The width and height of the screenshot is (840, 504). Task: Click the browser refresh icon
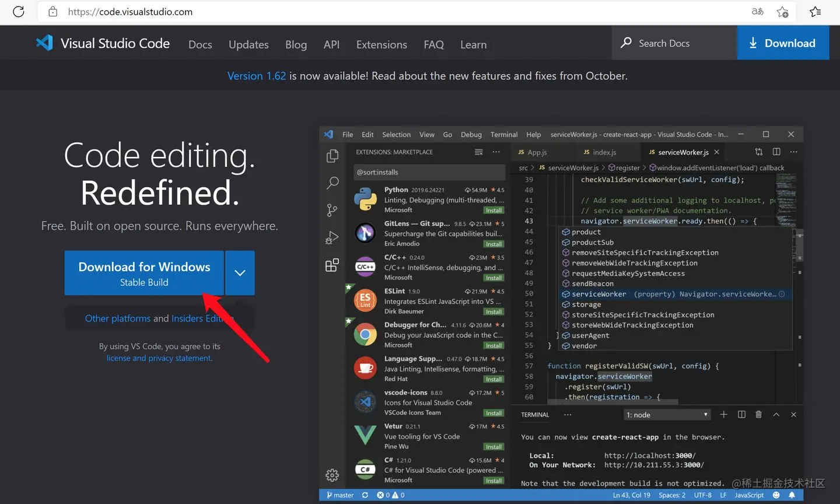19,12
